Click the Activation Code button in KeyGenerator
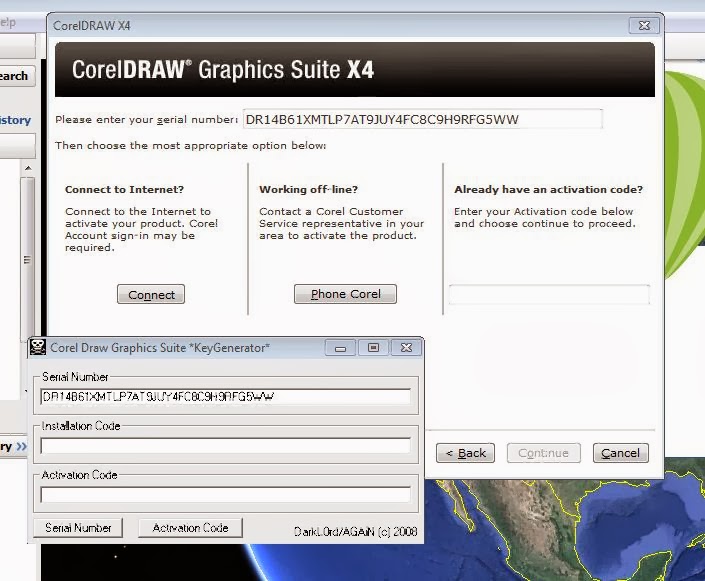 [190, 528]
